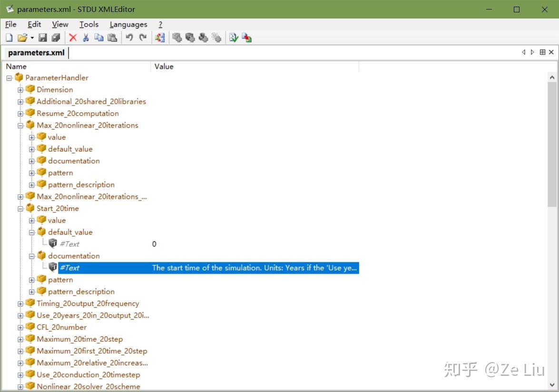Click the Validate document icon with green checkmark

(x=234, y=38)
